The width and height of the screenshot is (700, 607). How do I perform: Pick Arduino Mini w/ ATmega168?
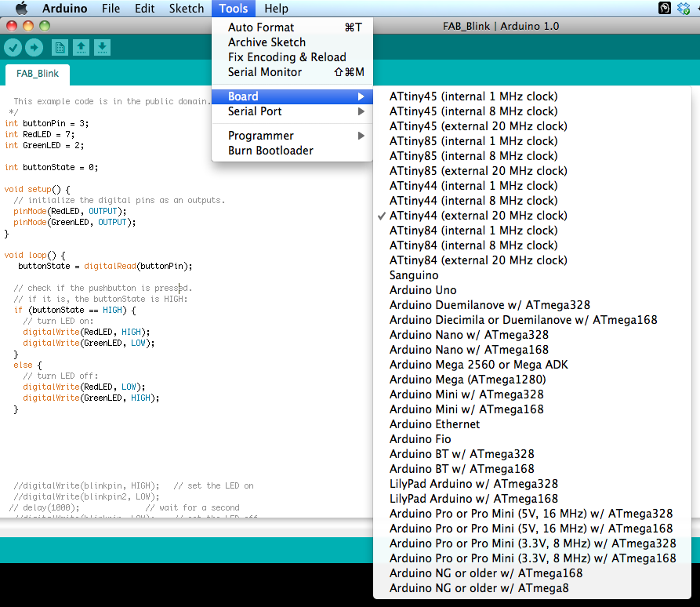coord(531,409)
